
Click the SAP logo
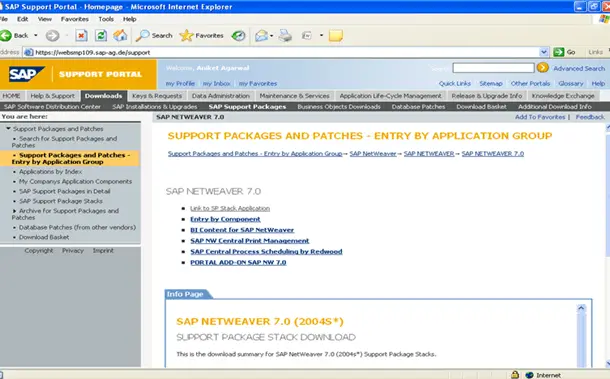point(26,74)
